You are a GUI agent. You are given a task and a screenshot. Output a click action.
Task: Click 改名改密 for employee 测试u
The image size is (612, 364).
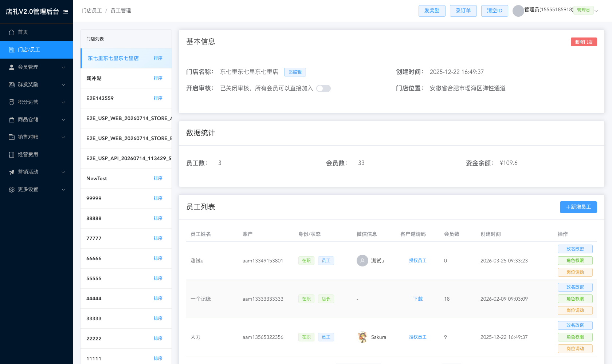[575, 249]
